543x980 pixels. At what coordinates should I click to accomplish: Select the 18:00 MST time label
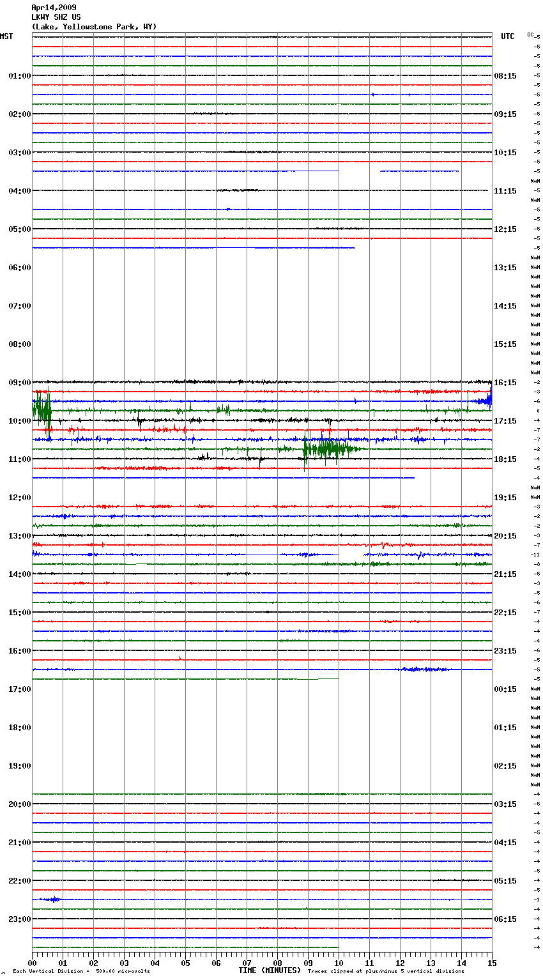(20, 728)
